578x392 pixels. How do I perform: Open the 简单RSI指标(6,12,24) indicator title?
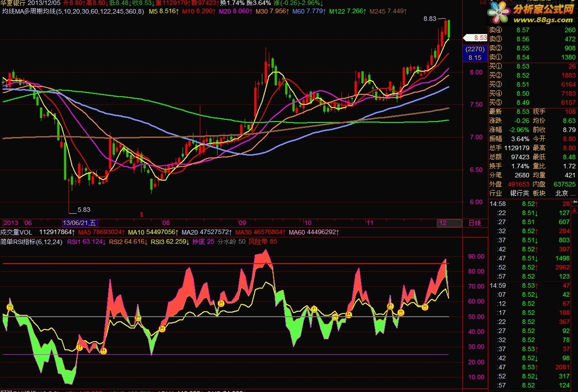(32, 242)
